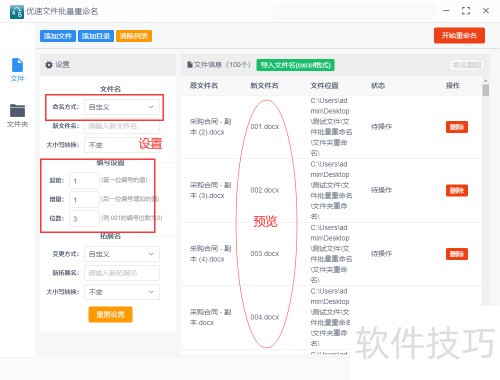The image size is (500, 380).
Task: Click 添加文件 button
Action: coord(58,36)
